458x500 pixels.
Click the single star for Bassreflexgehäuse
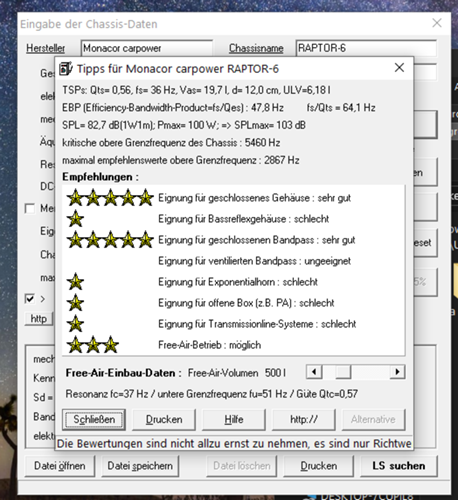[75, 219]
